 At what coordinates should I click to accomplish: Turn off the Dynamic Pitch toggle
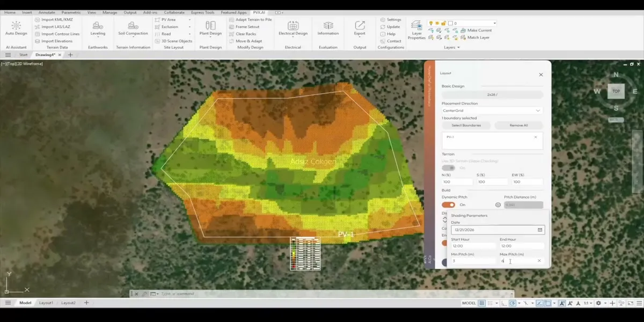click(x=448, y=205)
